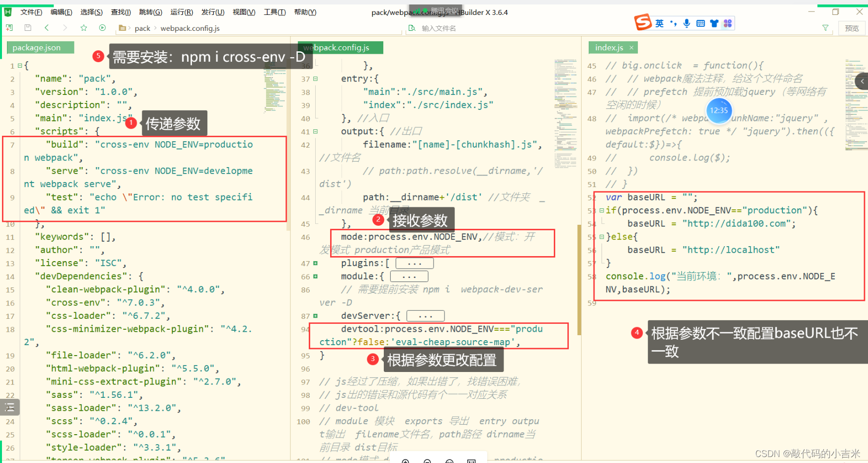The image size is (868, 463).
Task: Open the 编辑(E) menu
Action: [61, 12]
